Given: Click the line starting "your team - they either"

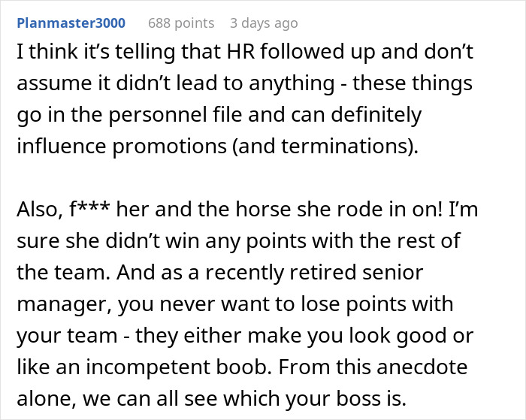Looking at the screenshot, I should click(x=245, y=335).
